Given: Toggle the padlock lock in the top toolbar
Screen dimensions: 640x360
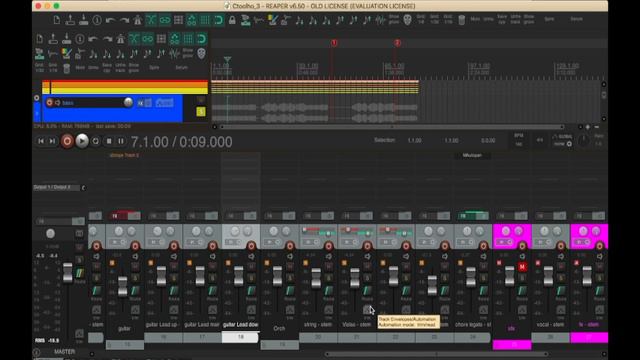Looking at the screenshot, I should (x=232, y=20).
